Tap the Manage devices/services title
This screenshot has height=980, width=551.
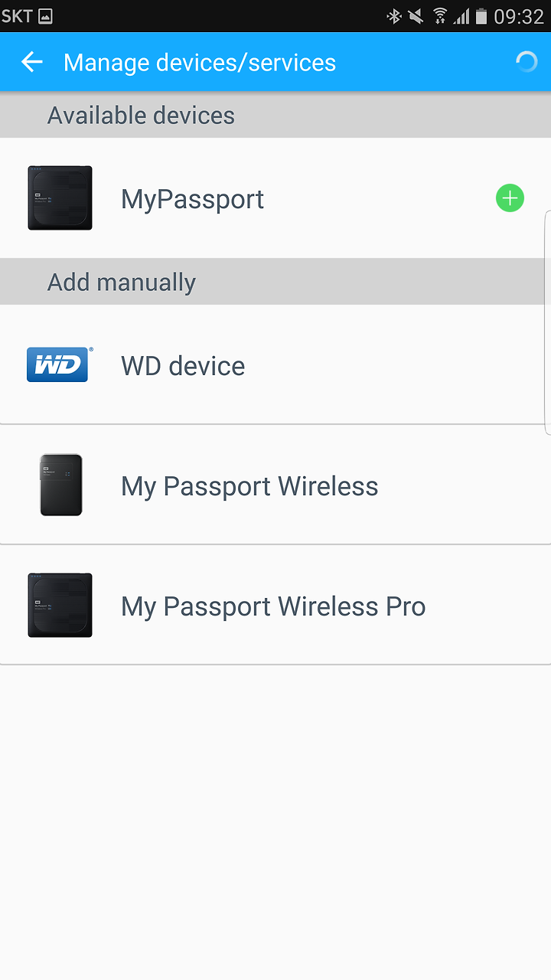200,63
